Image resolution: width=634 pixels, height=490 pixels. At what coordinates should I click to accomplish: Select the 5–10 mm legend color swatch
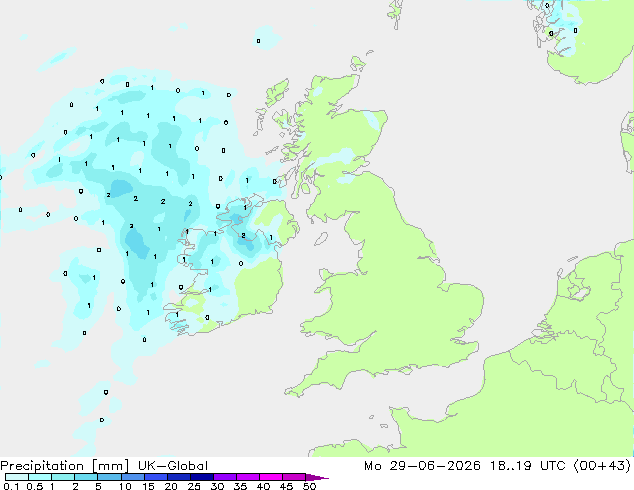pyautogui.click(x=109, y=477)
